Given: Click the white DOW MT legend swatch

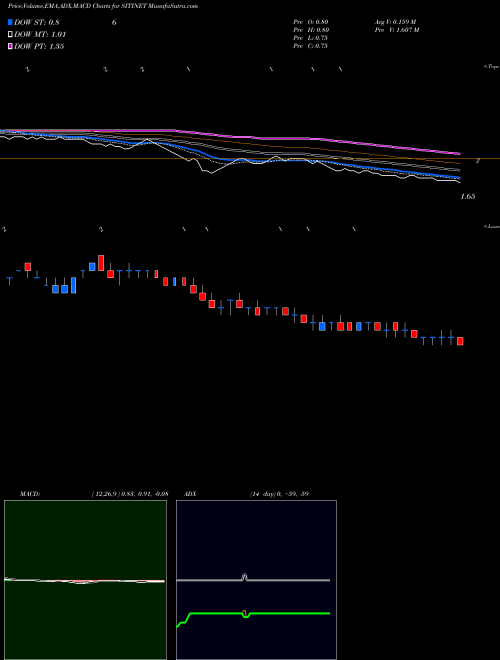Looking at the screenshot, I should [x=10, y=35].
